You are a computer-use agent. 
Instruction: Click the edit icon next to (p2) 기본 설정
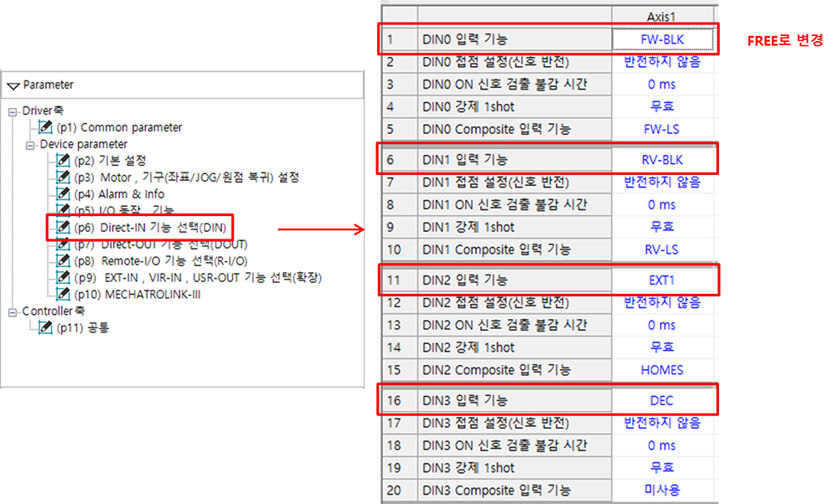tap(64, 160)
